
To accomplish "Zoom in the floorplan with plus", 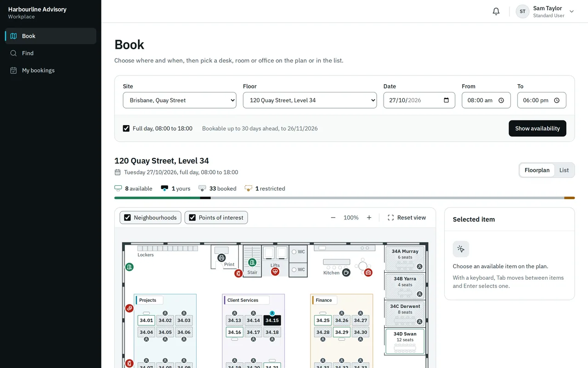I will pyautogui.click(x=369, y=218).
